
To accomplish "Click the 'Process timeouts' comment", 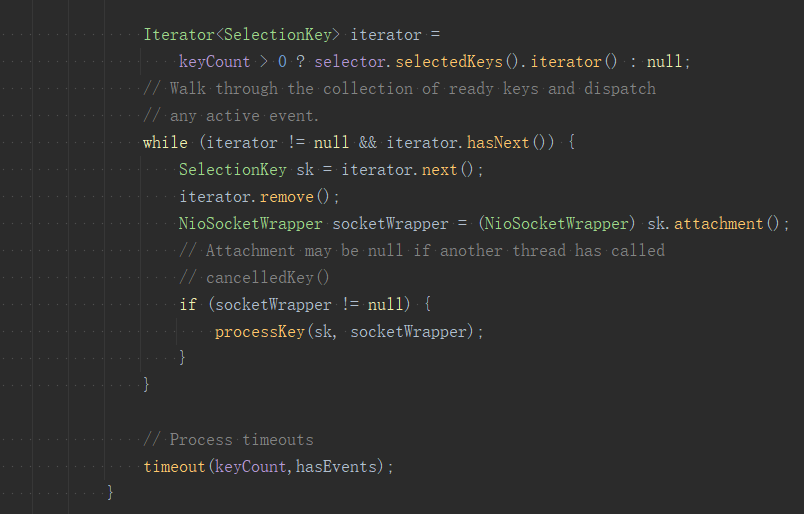I will pyautogui.click(x=228, y=439).
